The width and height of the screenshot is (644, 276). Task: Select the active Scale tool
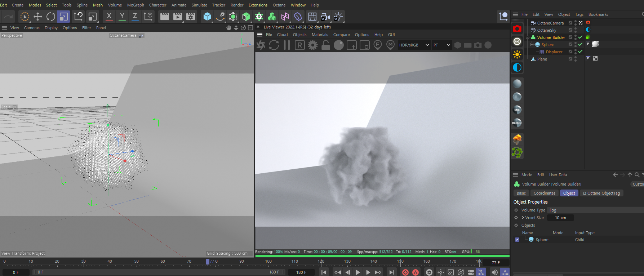pyautogui.click(x=64, y=17)
